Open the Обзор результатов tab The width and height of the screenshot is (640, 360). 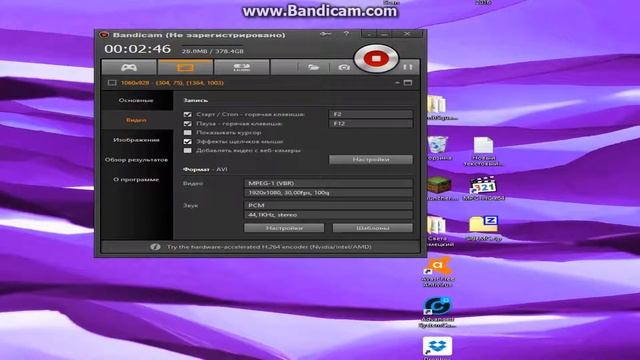pos(136,160)
